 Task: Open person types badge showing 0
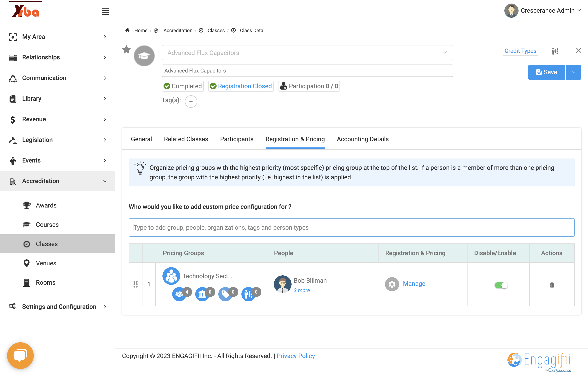tap(251, 294)
